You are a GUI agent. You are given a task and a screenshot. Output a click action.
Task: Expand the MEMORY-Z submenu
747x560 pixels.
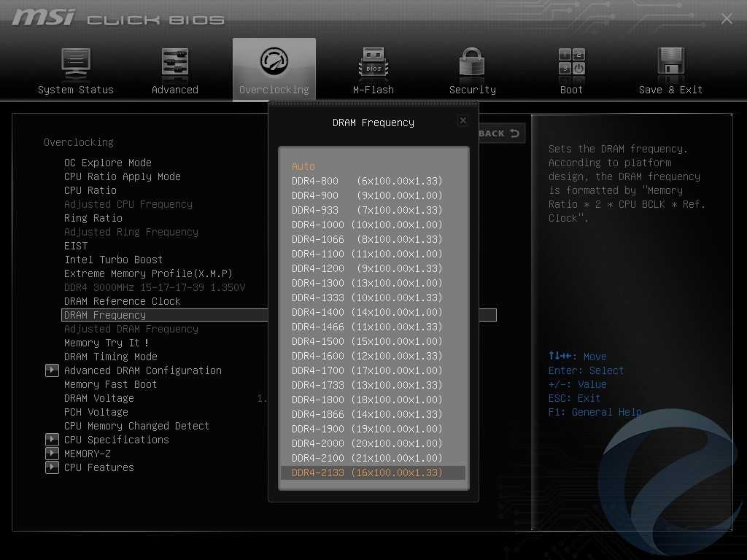52,454
